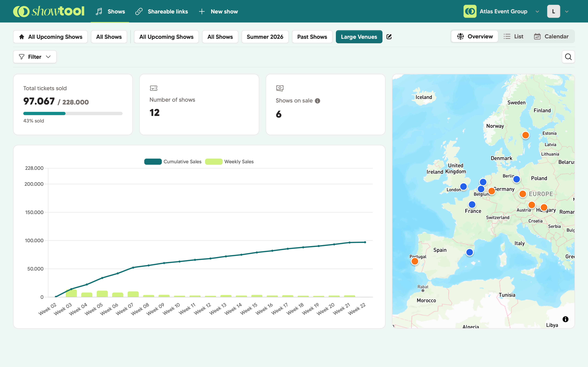Click the orange marker in Sweden
The width and height of the screenshot is (588, 367).
click(526, 135)
